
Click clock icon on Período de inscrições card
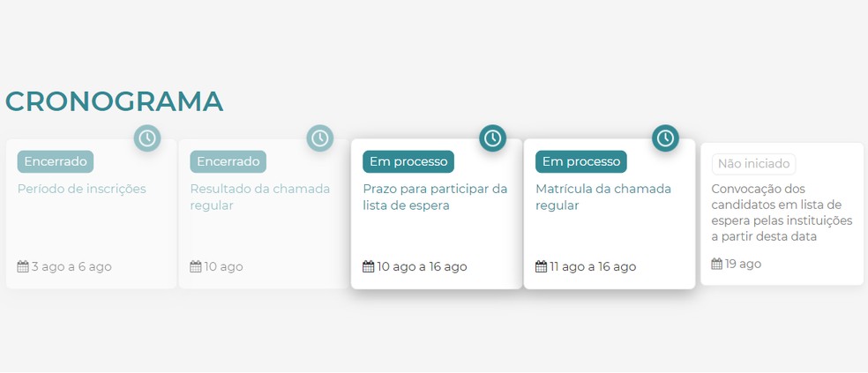(x=147, y=138)
